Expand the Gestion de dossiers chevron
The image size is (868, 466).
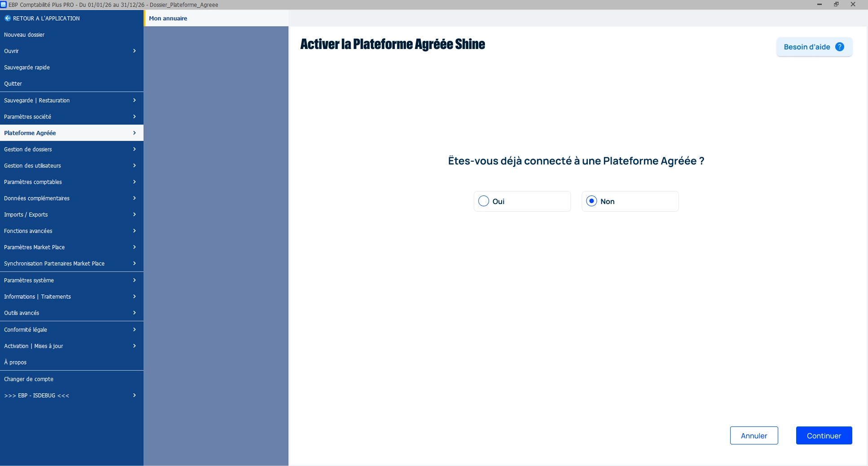coord(134,149)
